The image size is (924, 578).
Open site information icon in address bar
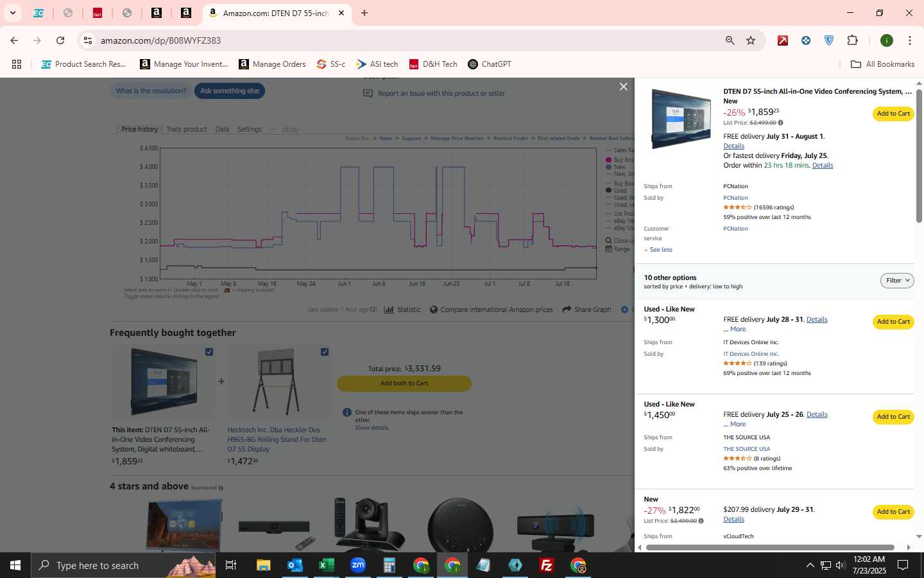88,40
